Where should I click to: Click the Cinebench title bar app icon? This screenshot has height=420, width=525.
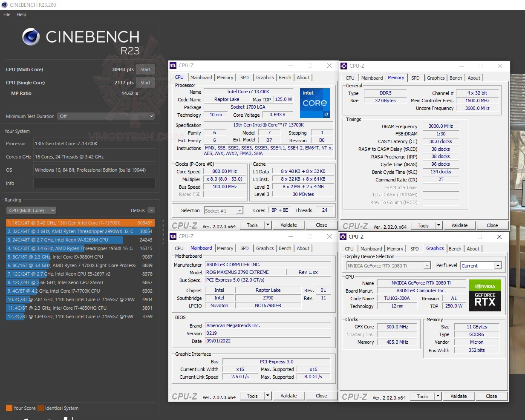(5, 5)
